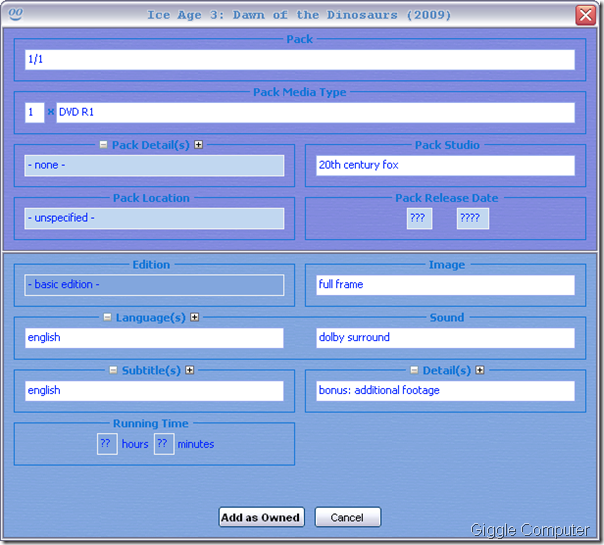Click the release date month box '???'

[x=419, y=218]
